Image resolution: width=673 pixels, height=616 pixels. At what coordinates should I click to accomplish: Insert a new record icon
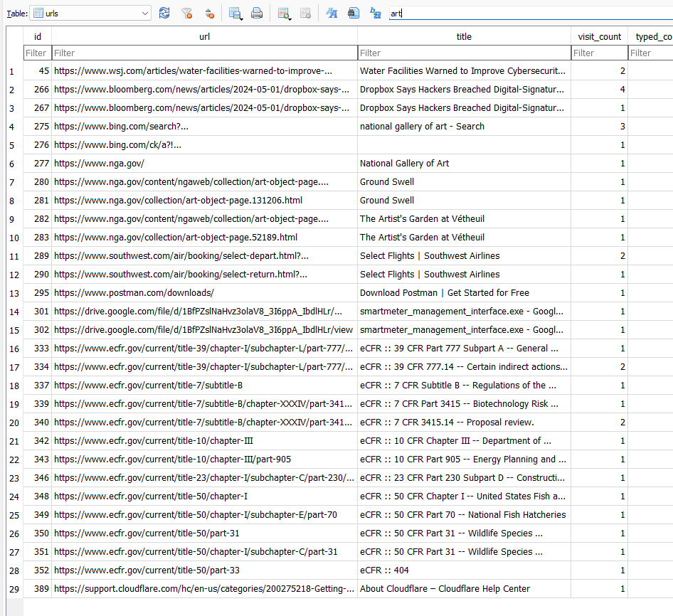point(284,13)
